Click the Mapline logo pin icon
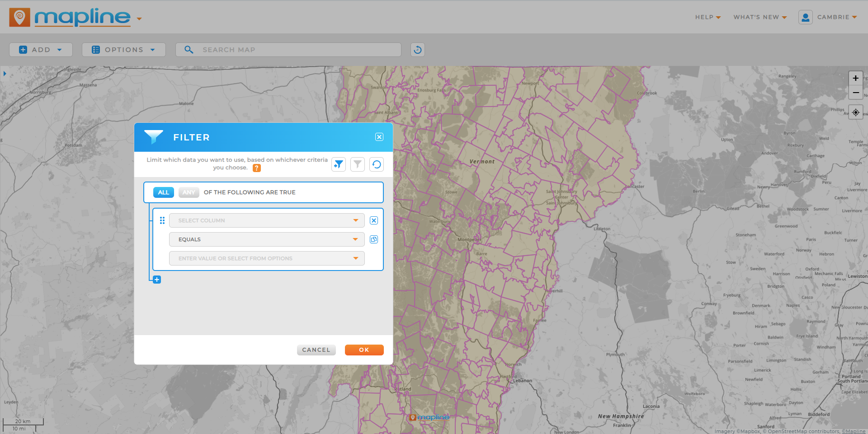 click(19, 17)
